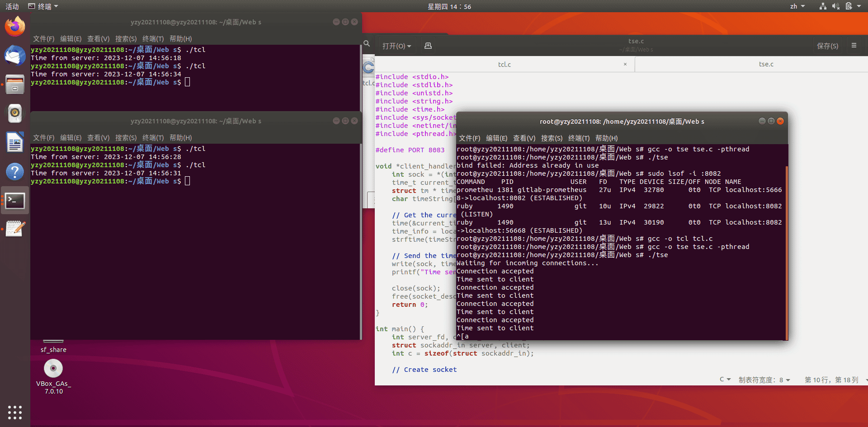This screenshot has width=868, height=427.
Task: Open the zh input method menu
Action: (797, 6)
